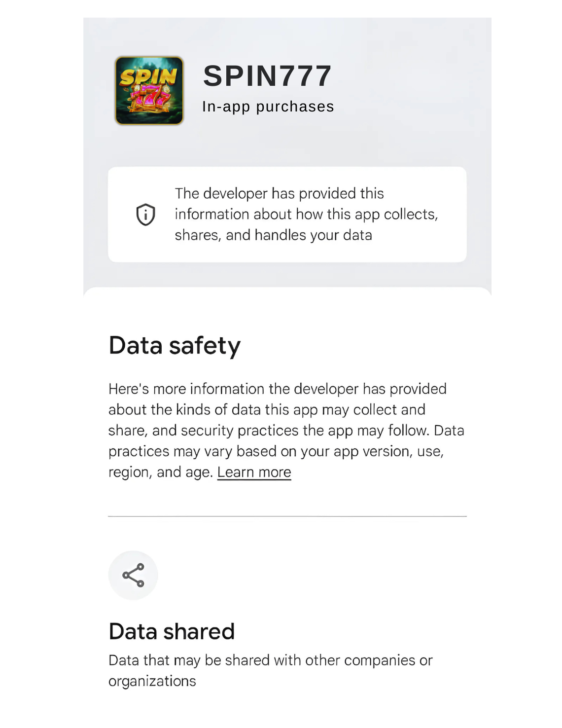Tap the word 'organizations' at the bottom
The width and height of the screenshot is (562, 728).
152,681
